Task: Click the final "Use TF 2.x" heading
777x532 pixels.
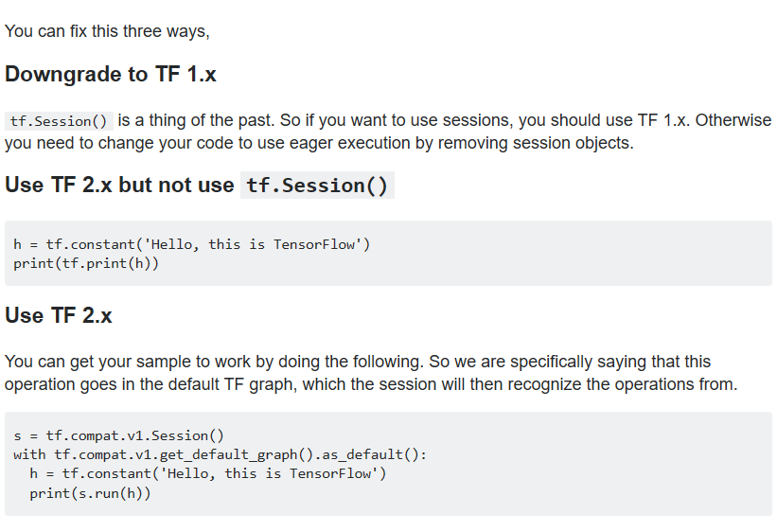Action: (x=59, y=315)
